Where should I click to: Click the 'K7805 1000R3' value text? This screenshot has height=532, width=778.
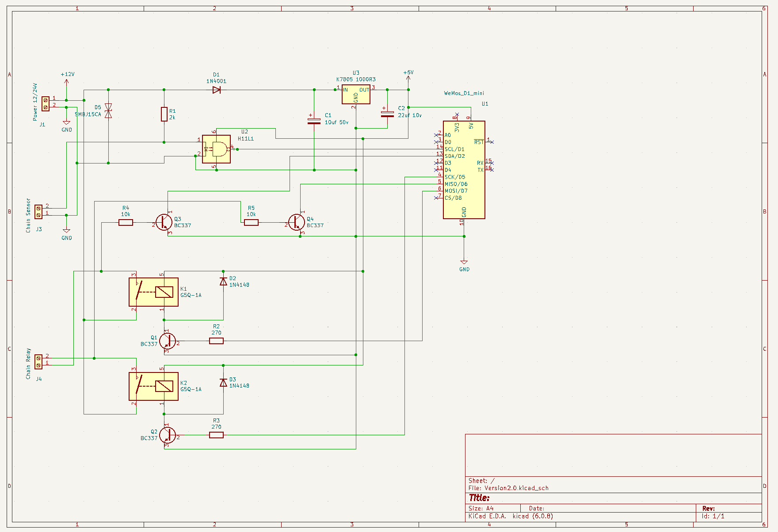356,80
